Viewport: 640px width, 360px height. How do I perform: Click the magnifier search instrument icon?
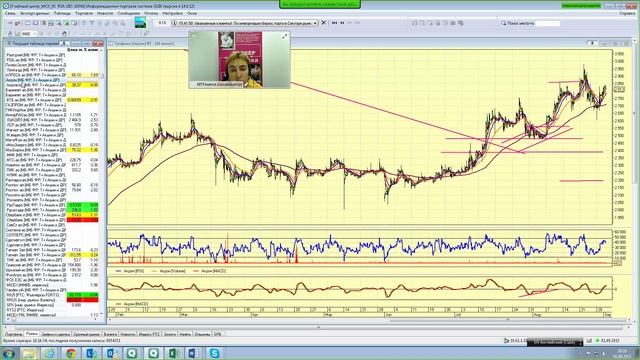point(503,23)
